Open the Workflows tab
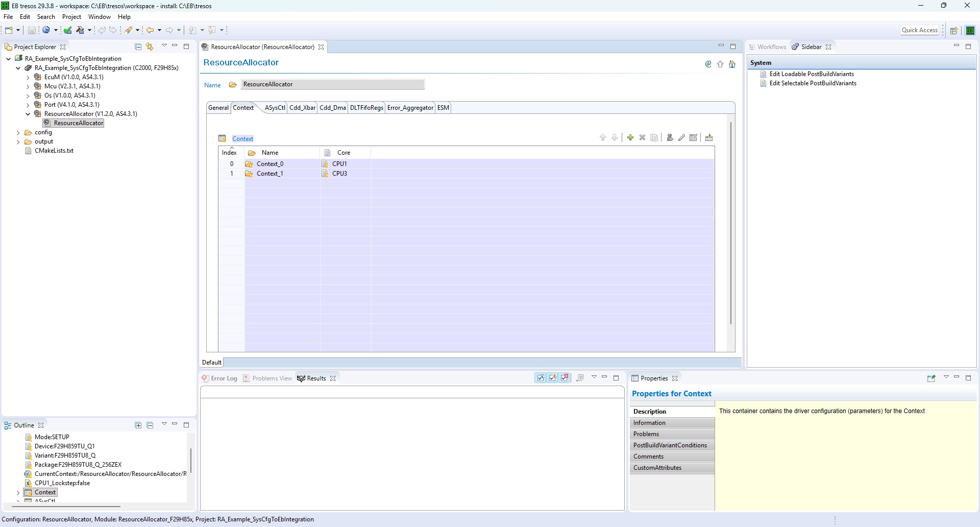Image resolution: width=980 pixels, height=527 pixels. tap(768, 47)
